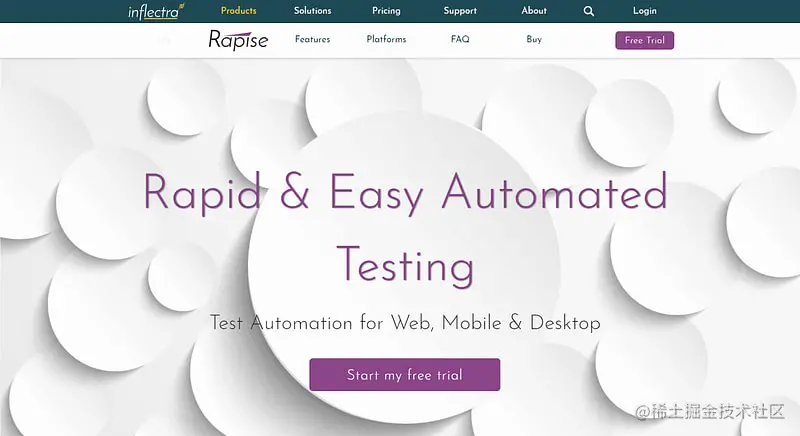Click the Login link

pyautogui.click(x=645, y=11)
